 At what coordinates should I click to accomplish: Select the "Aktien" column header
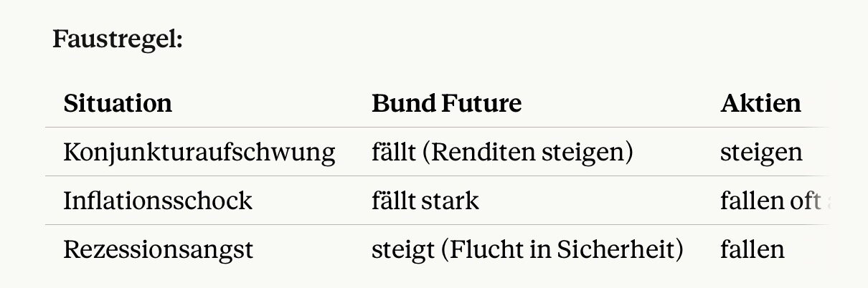click(760, 104)
